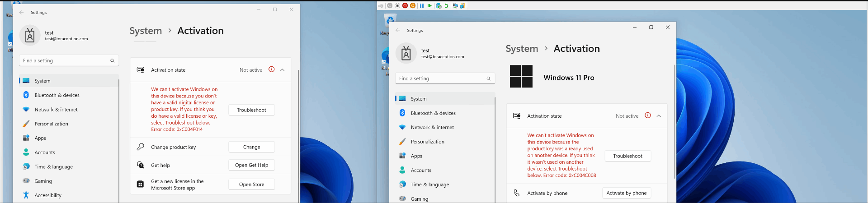Click the Windows 11 Pro logo
This screenshot has width=868, height=203.
click(521, 76)
